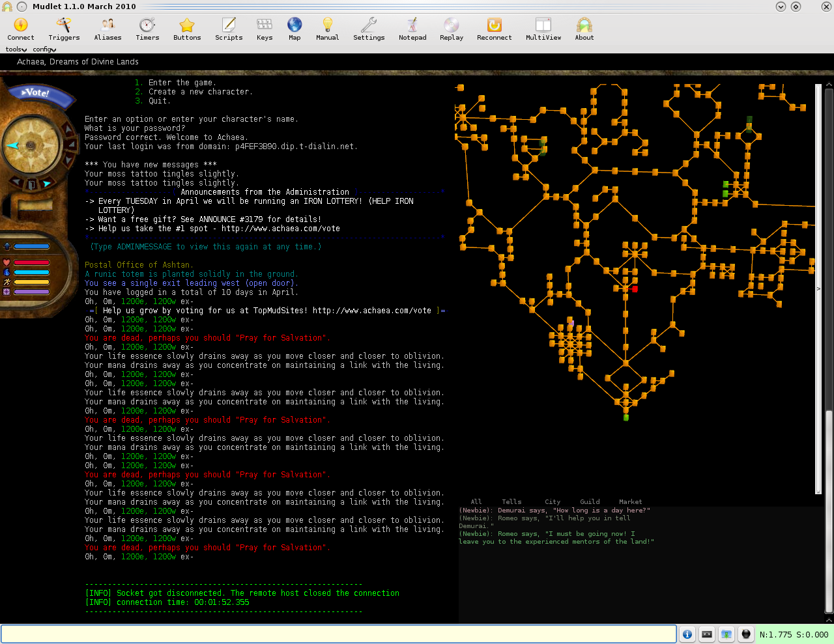Image resolution: width=834 pixels, height=644 pixels.
Task: Click the collapse arrow right of the map
Action: coord(819,288)
